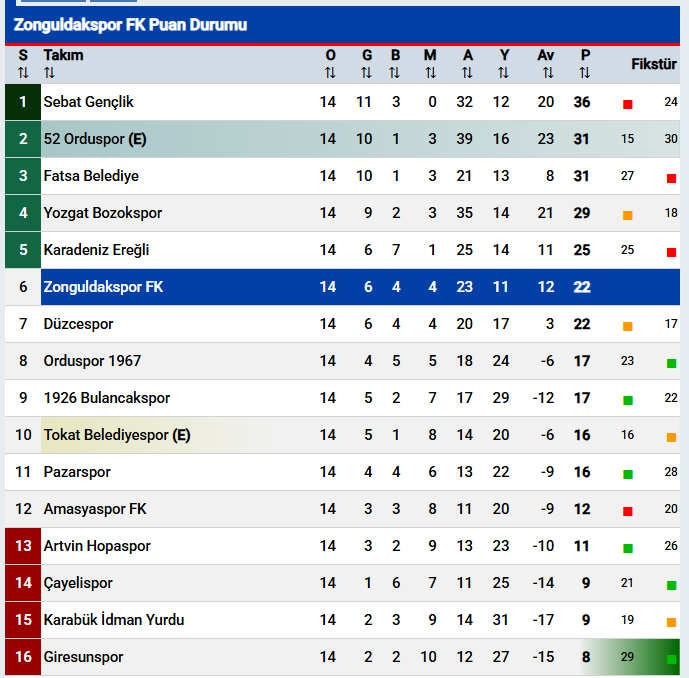The image size is (689, 678).
Task: Sort standings by Takım name column
Action: click(x=62, y=64)
